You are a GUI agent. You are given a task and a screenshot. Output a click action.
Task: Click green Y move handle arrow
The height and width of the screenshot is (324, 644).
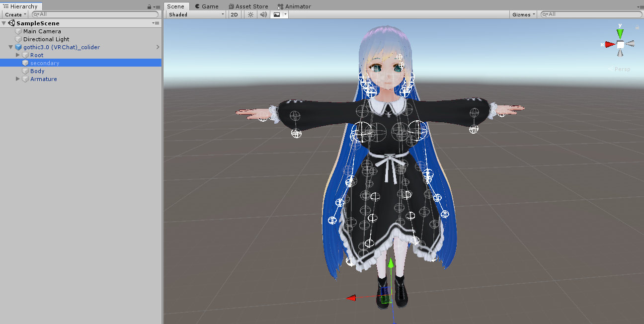tap(391, 263)
